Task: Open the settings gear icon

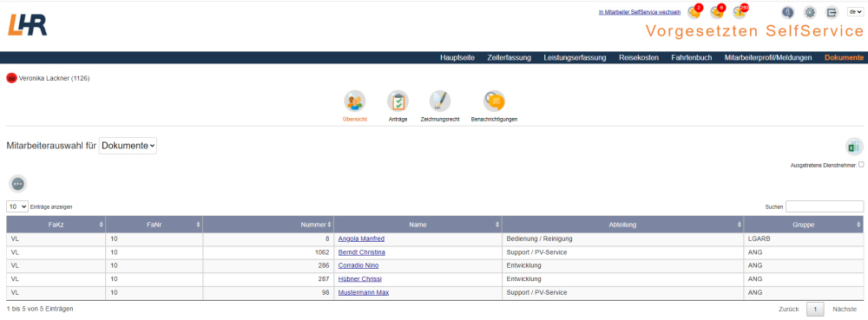Action: [810, 12]
